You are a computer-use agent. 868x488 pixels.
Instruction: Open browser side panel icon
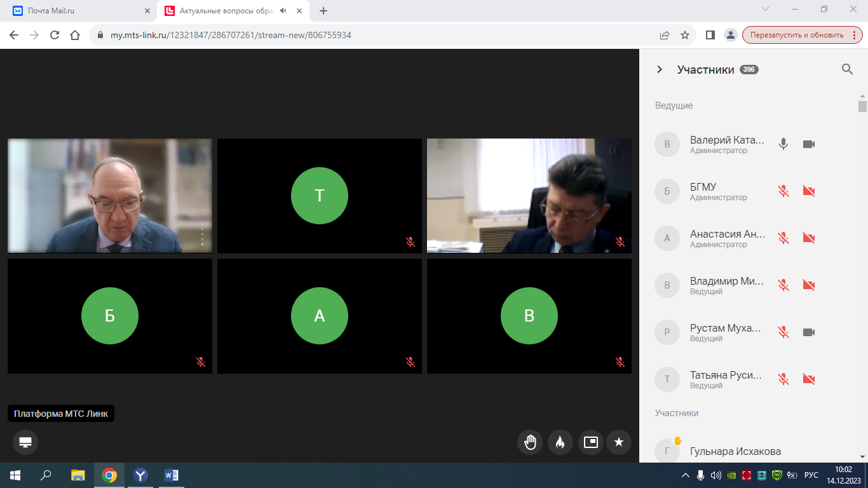click(710, 35)
